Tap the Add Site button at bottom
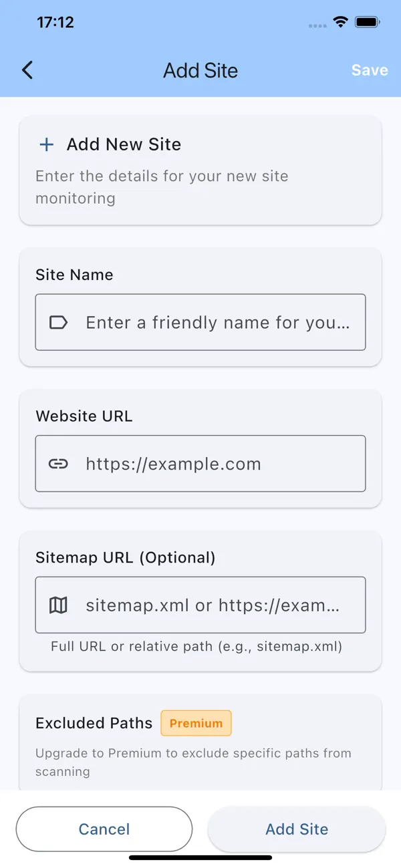The height and width of the screenshot is (868, 401). pyautogui.click(x=297, y=829)
